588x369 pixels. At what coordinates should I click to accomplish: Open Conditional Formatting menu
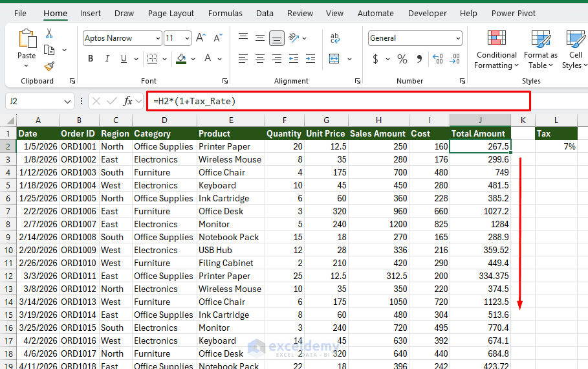coord(497,50)
